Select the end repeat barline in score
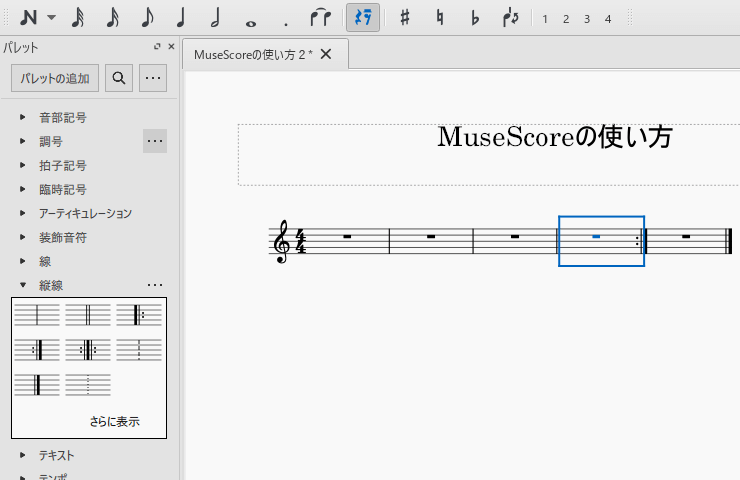The image size is (740, 480). click(641, 241)
